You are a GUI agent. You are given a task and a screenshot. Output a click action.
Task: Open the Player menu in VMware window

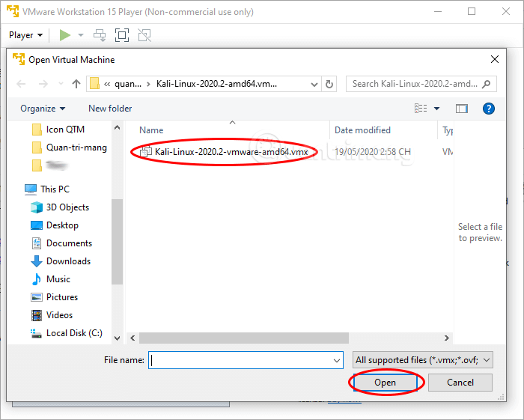point(25,35)
